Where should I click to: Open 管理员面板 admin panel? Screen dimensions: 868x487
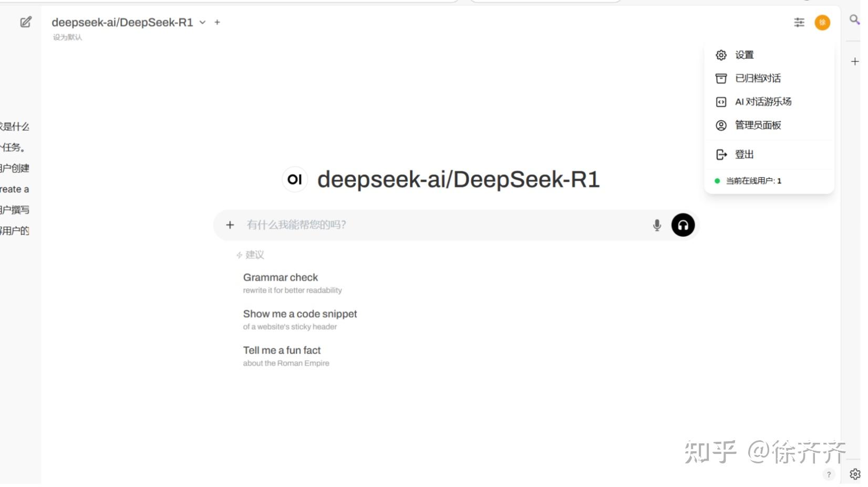click(758, 126)
